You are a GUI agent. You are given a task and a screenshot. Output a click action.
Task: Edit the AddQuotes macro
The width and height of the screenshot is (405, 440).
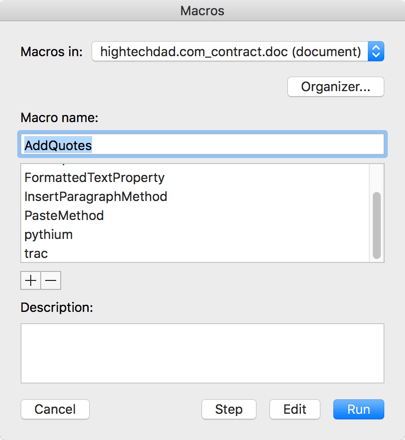coord(295,409)
